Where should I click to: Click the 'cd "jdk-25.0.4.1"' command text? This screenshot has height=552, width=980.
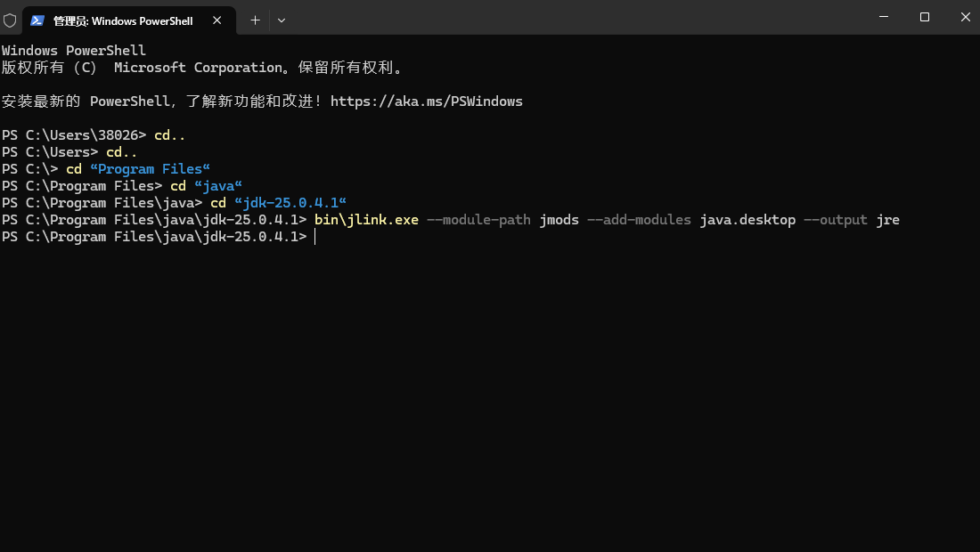[278, 203]
